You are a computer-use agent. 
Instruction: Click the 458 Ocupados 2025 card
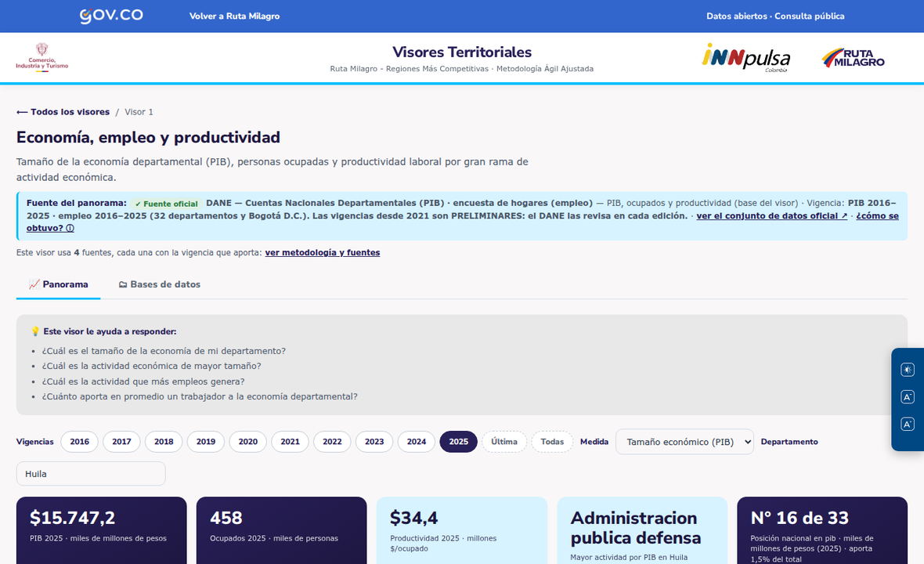(x=282, y=530)
